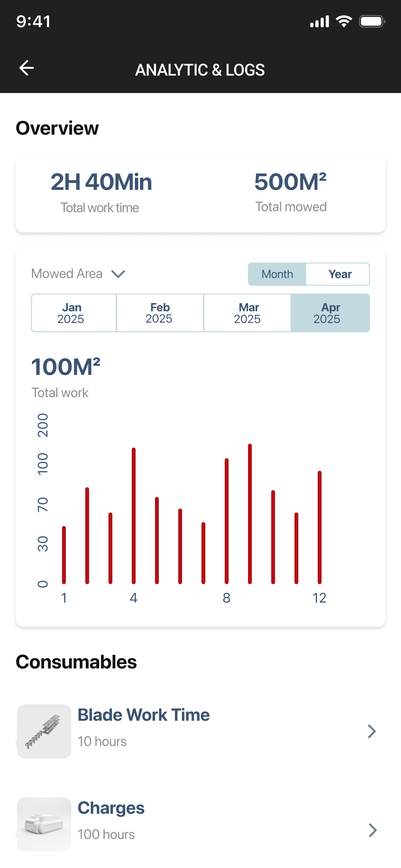Tap the tallest bar on the chart
401x868 pixels.
point(250,514)
